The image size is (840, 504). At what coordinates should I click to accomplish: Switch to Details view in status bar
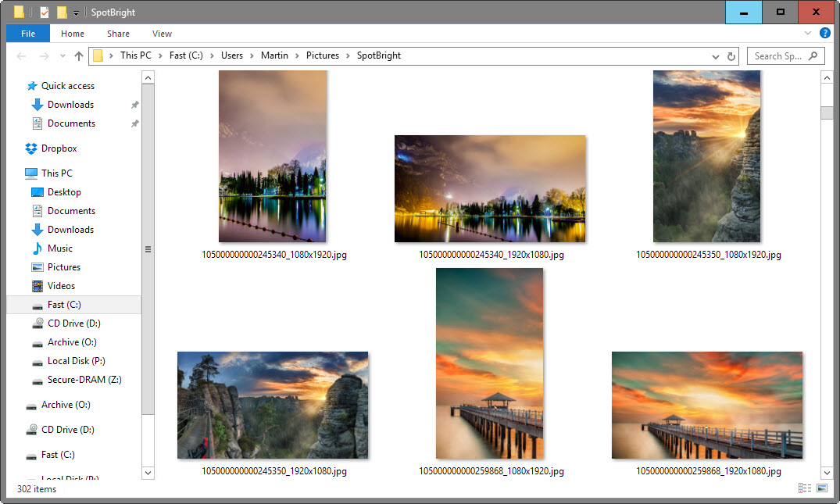(805, 488)
